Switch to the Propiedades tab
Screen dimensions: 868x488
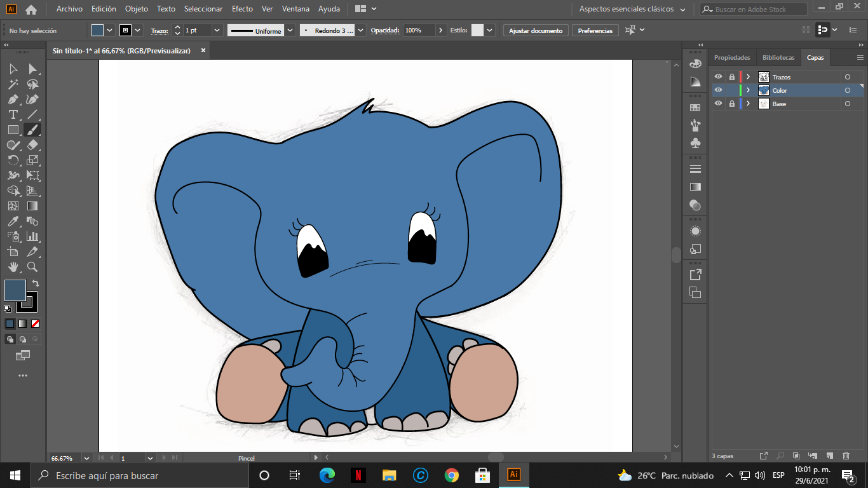(x=732, y=57)
